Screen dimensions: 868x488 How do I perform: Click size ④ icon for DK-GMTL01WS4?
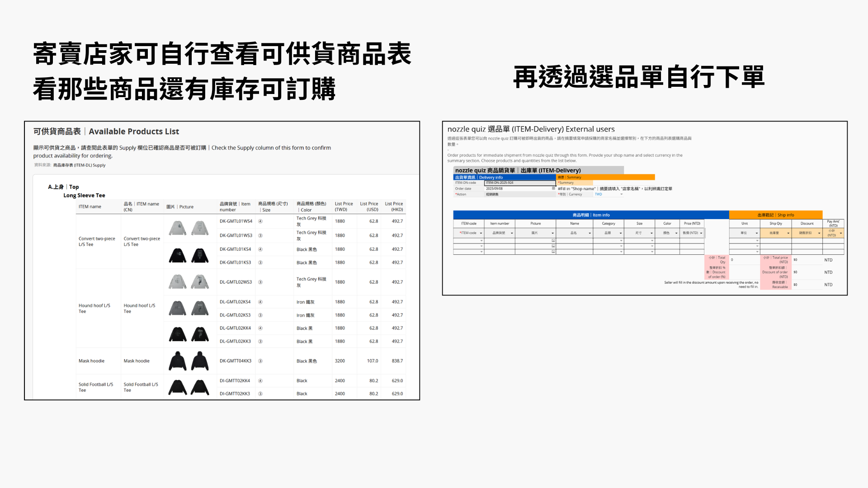point(260,221)
